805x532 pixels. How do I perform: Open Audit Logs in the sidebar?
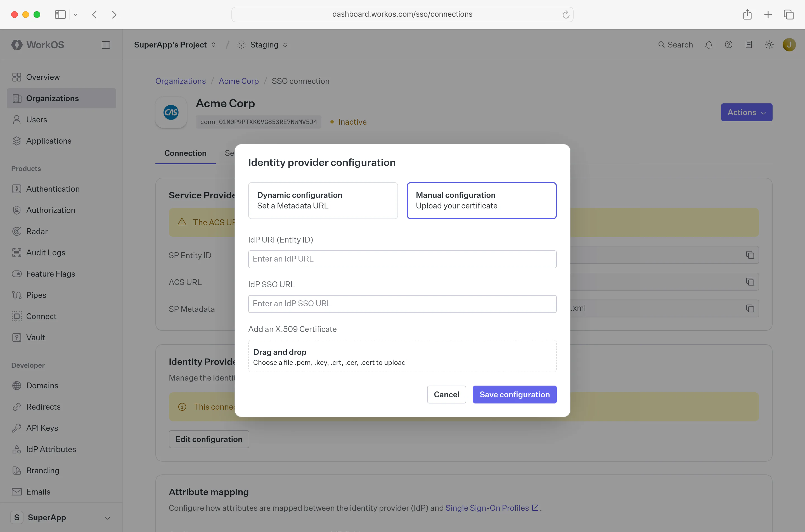tap(61, 252)
